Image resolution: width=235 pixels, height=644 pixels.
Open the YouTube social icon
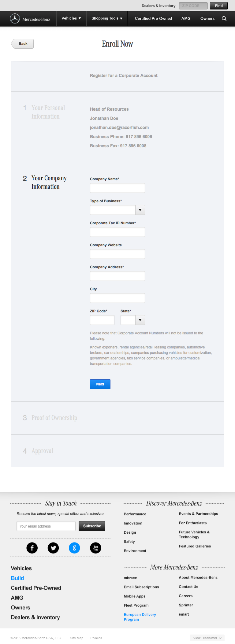95,548
